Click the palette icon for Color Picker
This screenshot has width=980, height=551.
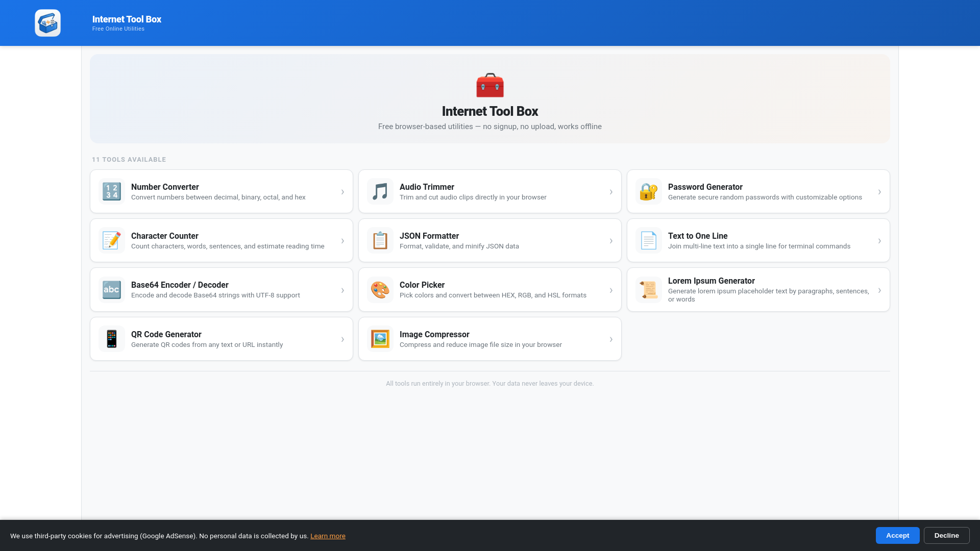point(380,290)
